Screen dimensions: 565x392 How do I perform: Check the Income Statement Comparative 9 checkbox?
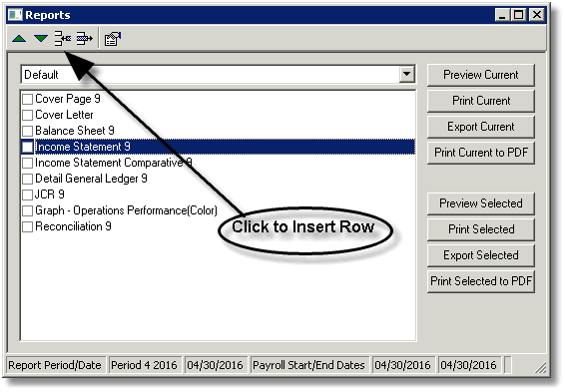tap(27, 163)
